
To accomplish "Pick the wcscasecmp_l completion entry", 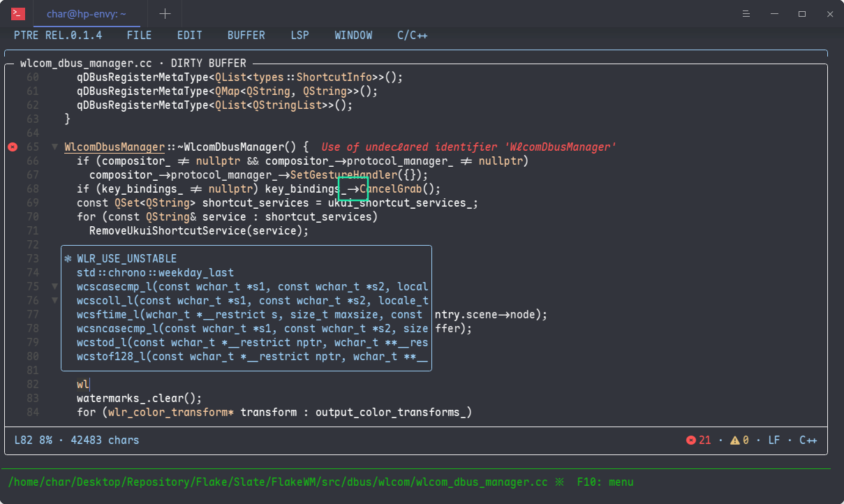I will (x=246, y=287).
